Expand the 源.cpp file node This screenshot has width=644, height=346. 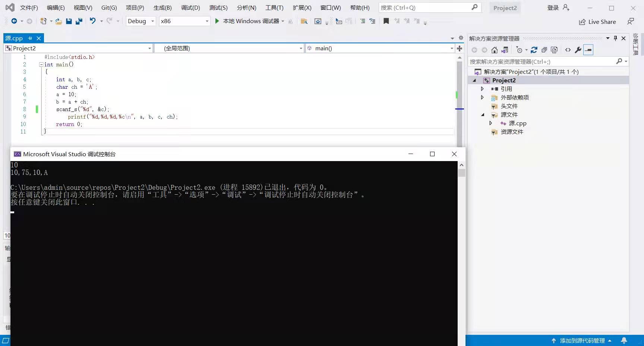tap(490, 123)
